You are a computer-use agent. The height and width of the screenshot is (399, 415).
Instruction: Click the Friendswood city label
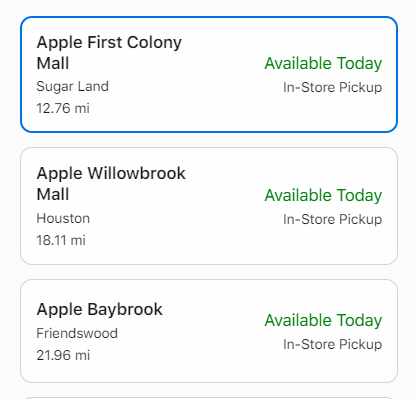(x=77, y=333)
